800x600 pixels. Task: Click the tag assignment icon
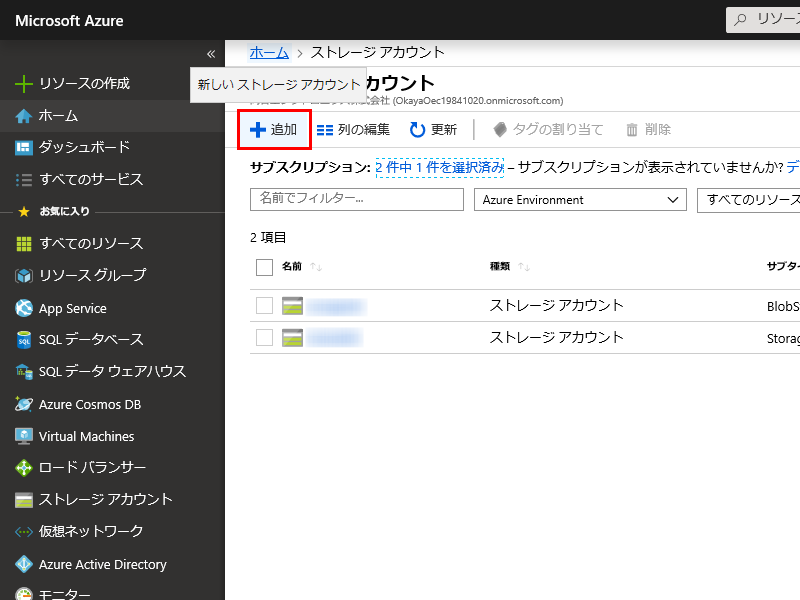500,130
